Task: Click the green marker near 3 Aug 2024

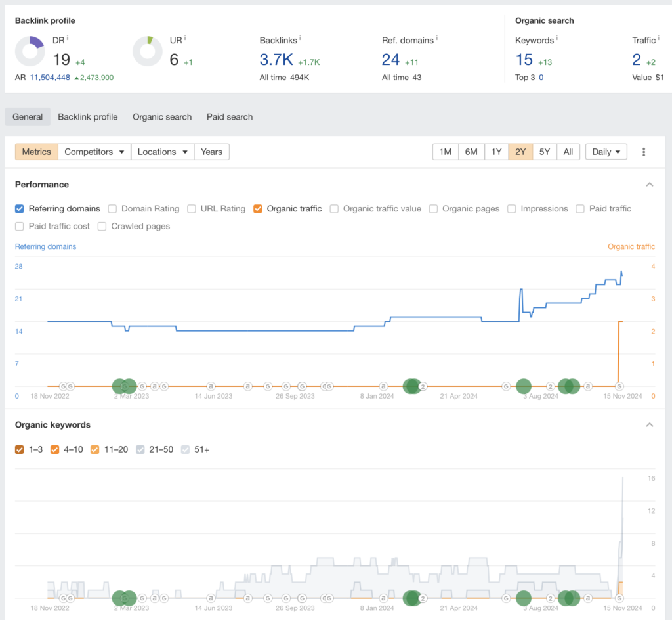Action: pos(523,386)
